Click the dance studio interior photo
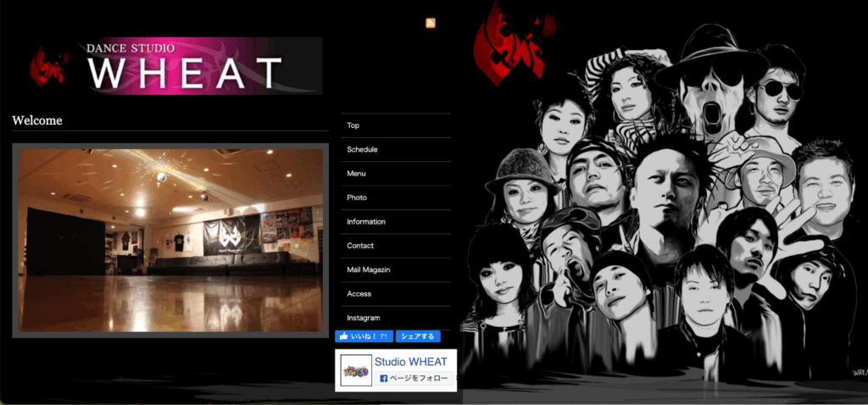The image size is (868, 405). tap(170, 240)
